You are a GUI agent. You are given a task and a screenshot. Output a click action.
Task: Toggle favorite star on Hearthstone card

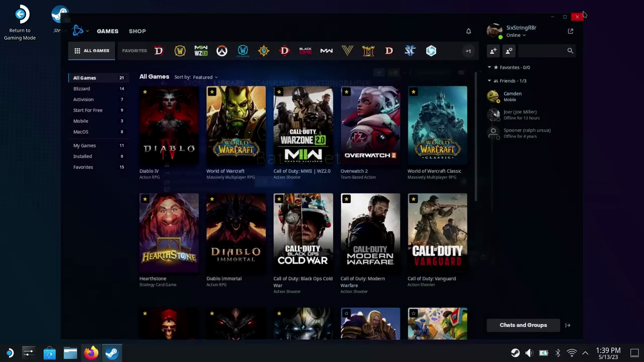pos(145,199)
